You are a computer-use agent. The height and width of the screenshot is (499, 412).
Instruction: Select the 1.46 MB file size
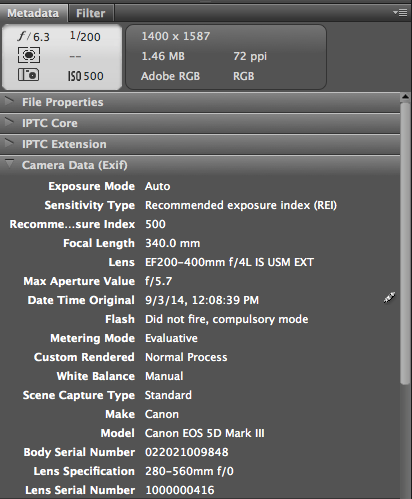(x=163, y=56)
